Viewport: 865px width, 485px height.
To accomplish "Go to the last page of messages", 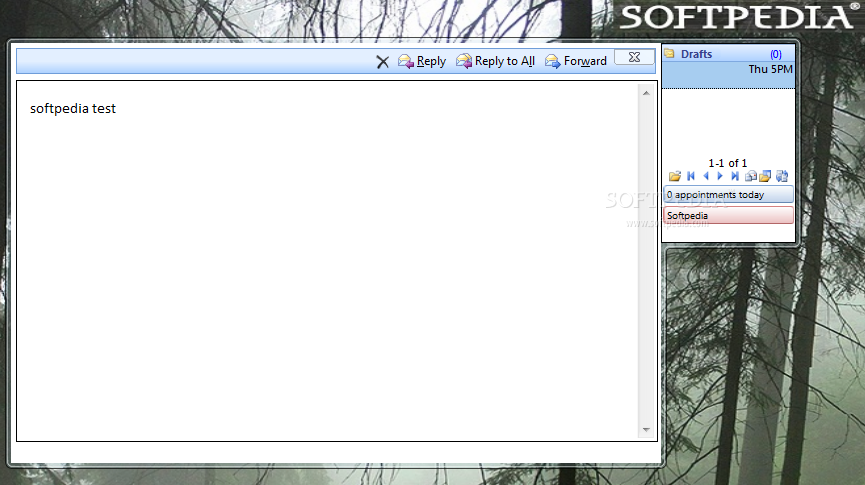I will click(x=735, y=176).
